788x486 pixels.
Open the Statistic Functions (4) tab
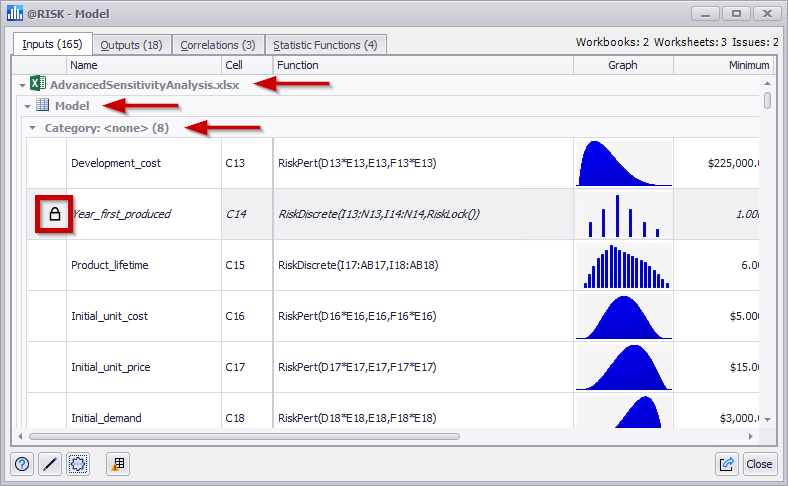324,44
